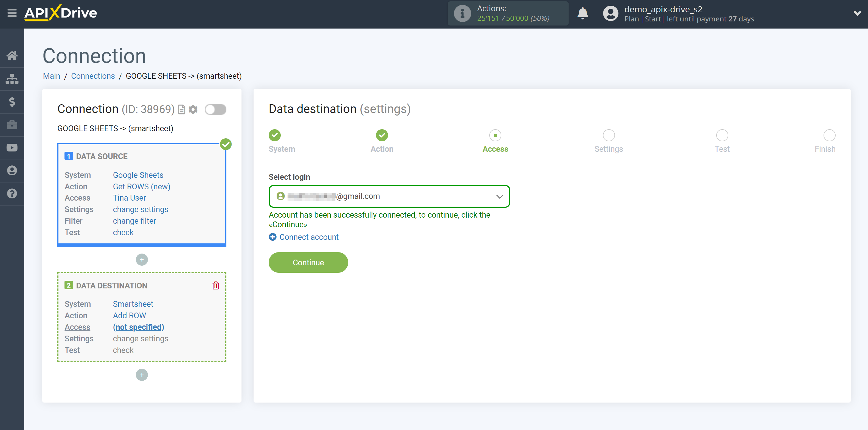
Task: Toggle the connection enabled switch
Action: 215,109
